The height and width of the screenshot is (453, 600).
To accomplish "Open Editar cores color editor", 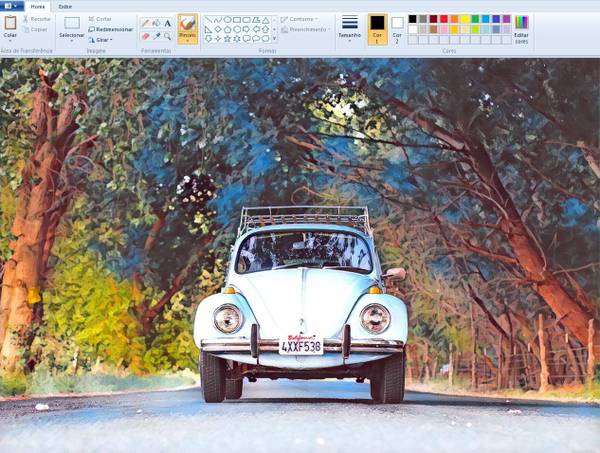I will point(521,29).
